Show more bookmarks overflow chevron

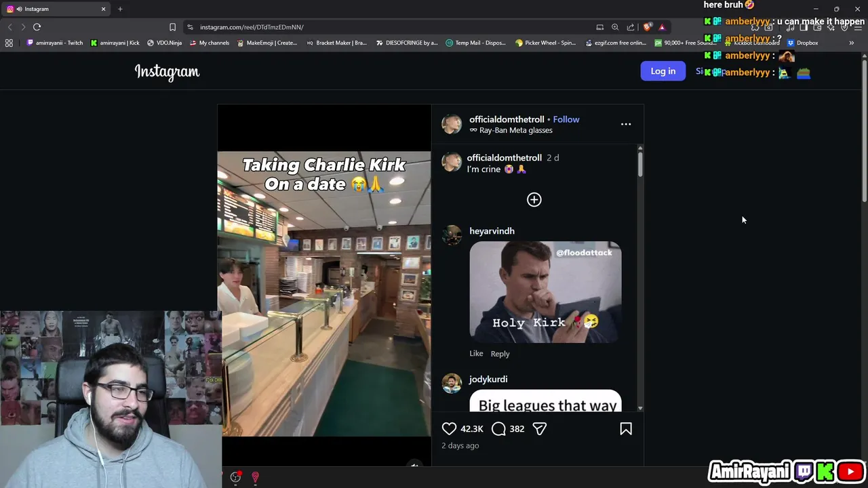[x=851, y=43]
